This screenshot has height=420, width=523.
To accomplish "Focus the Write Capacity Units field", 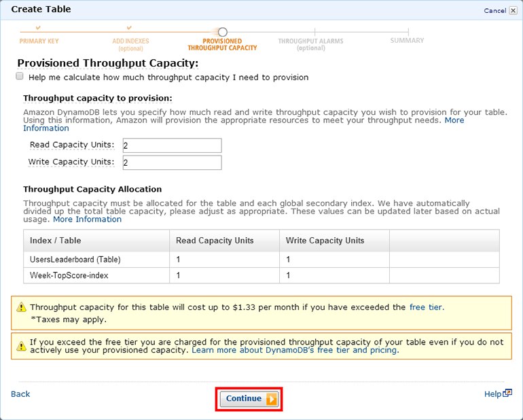I will (x=172, y=162).
